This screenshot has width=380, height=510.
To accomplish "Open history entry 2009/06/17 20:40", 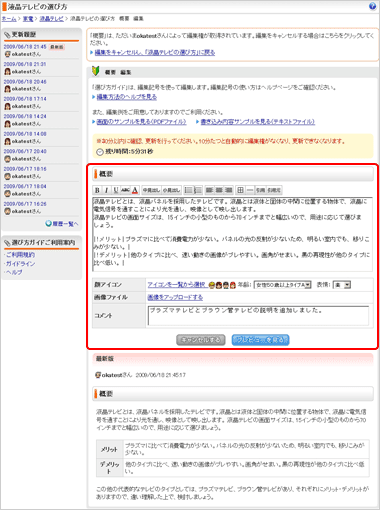I will coord(25,151).
